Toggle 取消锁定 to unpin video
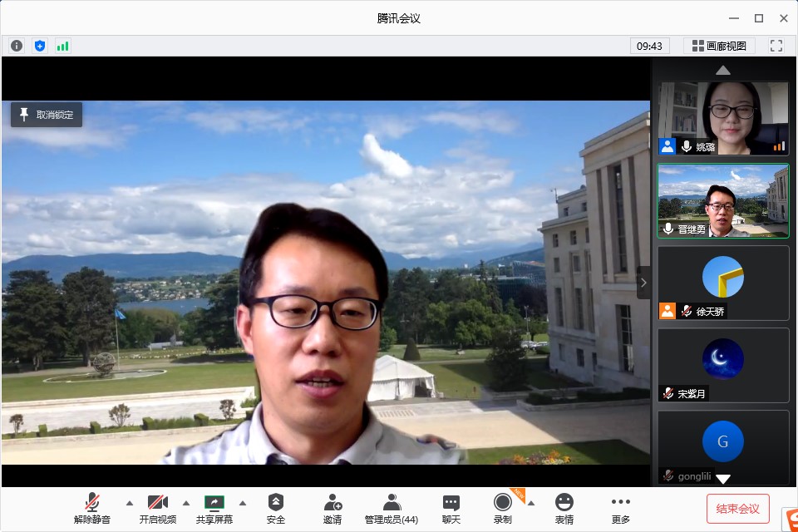Viewport: 798px width, 532px height. (47, 115)
